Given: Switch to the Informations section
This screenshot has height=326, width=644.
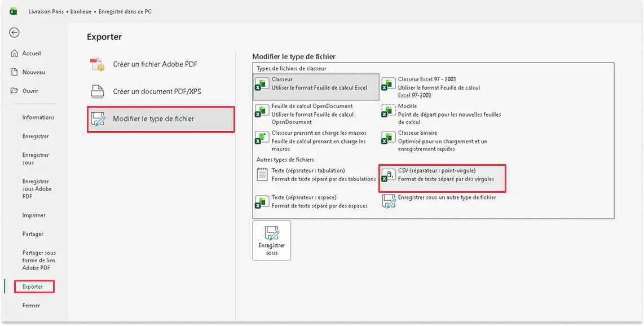Looking at the screenshot, I should [x=37, y=117].
